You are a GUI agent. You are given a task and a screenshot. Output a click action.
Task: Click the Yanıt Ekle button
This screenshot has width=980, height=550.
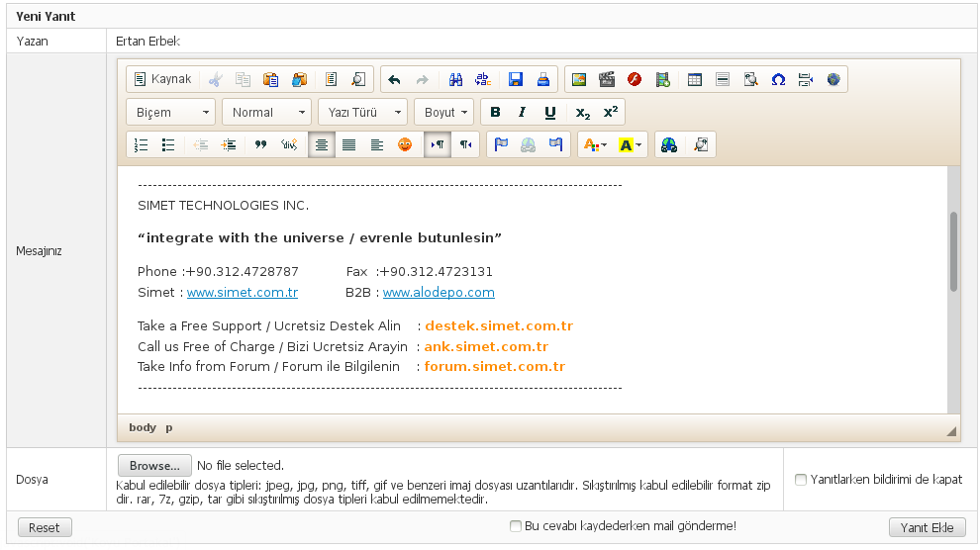pos(927,527)
